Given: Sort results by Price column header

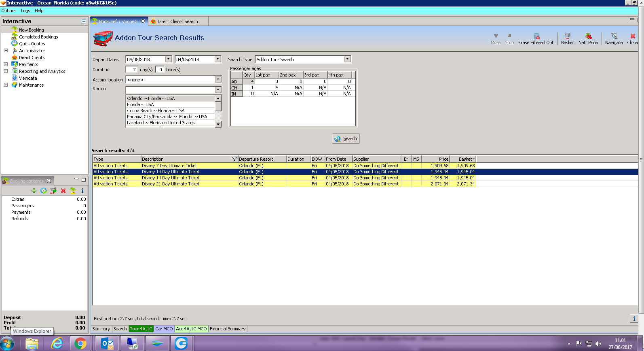Looking at the screenshot, I should [435, 159].
